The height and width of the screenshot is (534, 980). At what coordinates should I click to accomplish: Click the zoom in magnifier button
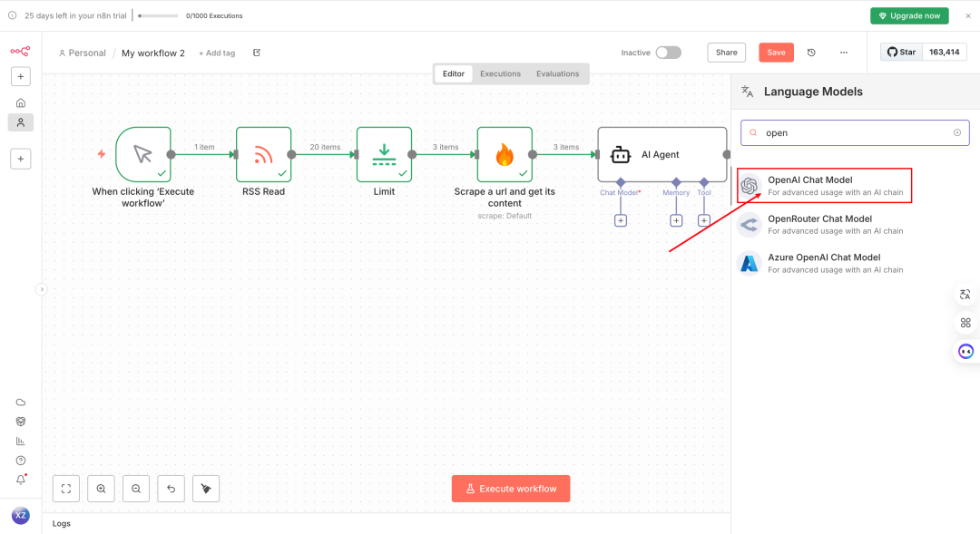[x=102, y=489]
